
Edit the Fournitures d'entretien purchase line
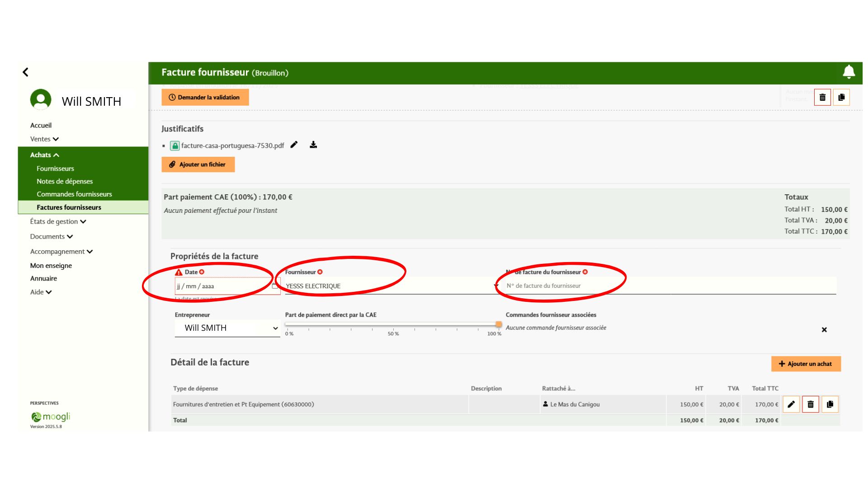pos(791,404)
